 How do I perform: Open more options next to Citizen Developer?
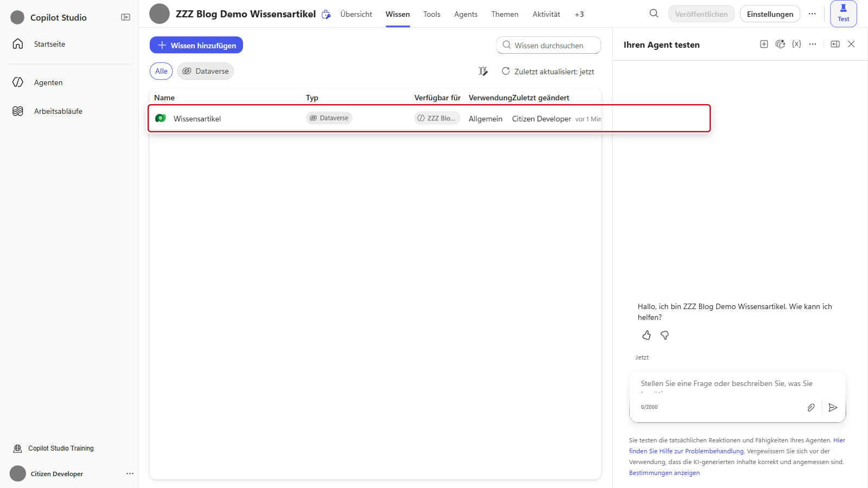coord(130,473)
